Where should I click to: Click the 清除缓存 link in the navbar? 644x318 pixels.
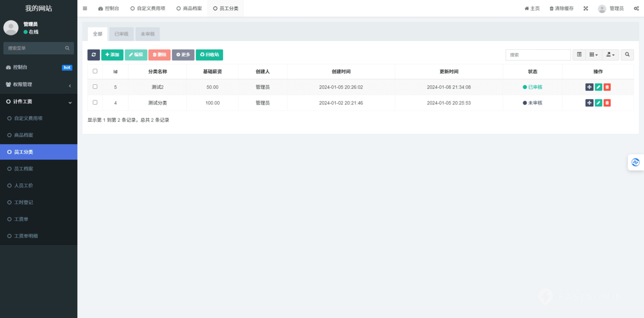(561, 8)
